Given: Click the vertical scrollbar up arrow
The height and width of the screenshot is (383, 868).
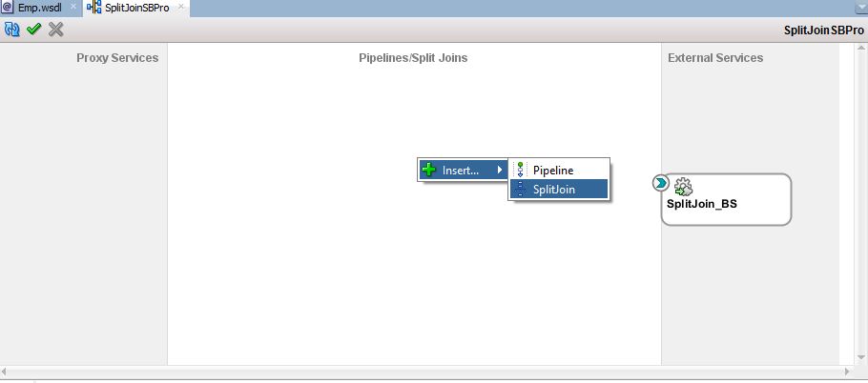Looking at the screenshot, I should [861, 48].
